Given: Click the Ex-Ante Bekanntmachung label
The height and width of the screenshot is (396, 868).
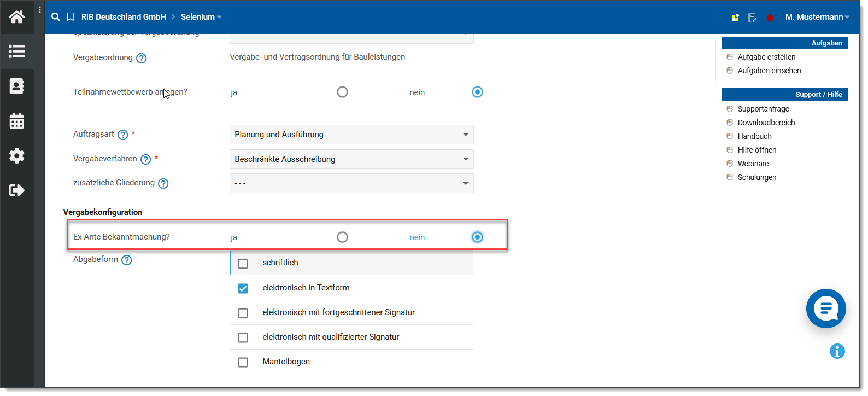Looking at the screenshot, I should click(x=121, y=237).
